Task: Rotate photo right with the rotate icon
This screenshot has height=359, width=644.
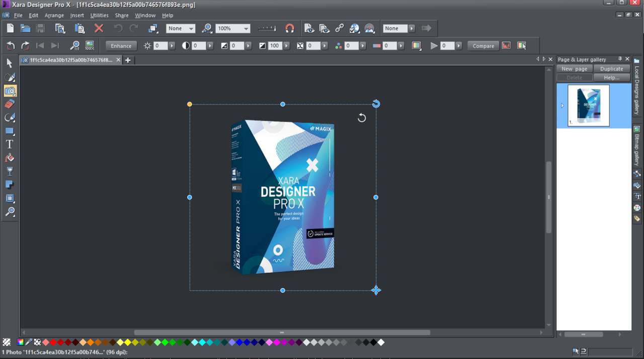Action: (25, 46)
